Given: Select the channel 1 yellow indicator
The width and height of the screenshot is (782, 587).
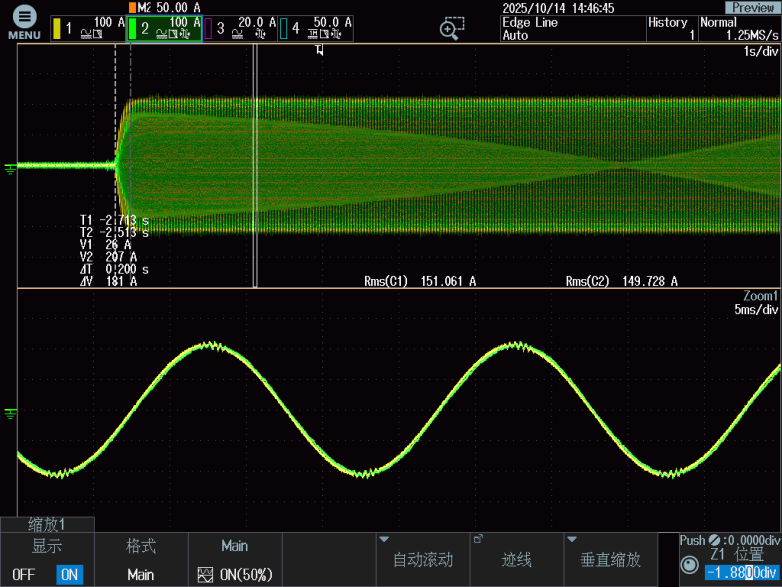Looking at the screenshot, I should pos(57,29).
